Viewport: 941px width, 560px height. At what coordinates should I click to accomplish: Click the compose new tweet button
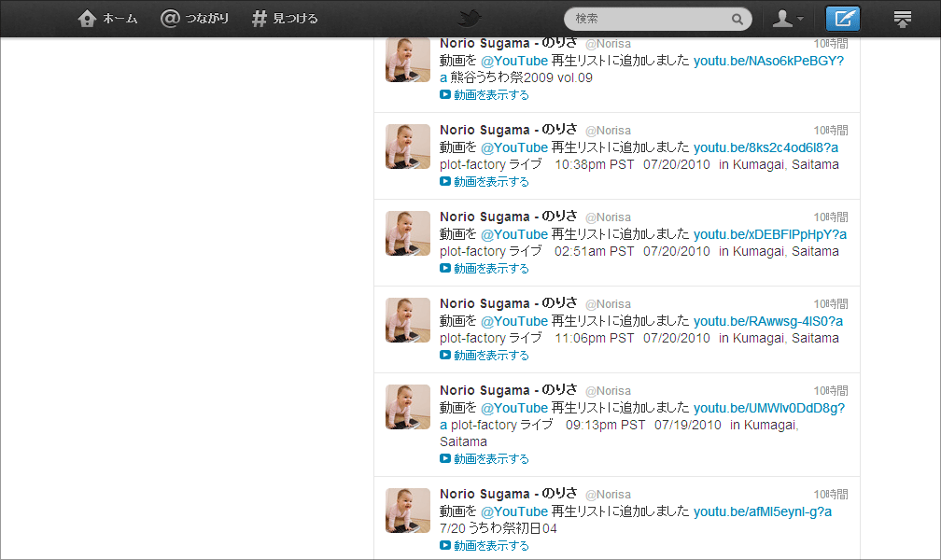click(843, 19)
